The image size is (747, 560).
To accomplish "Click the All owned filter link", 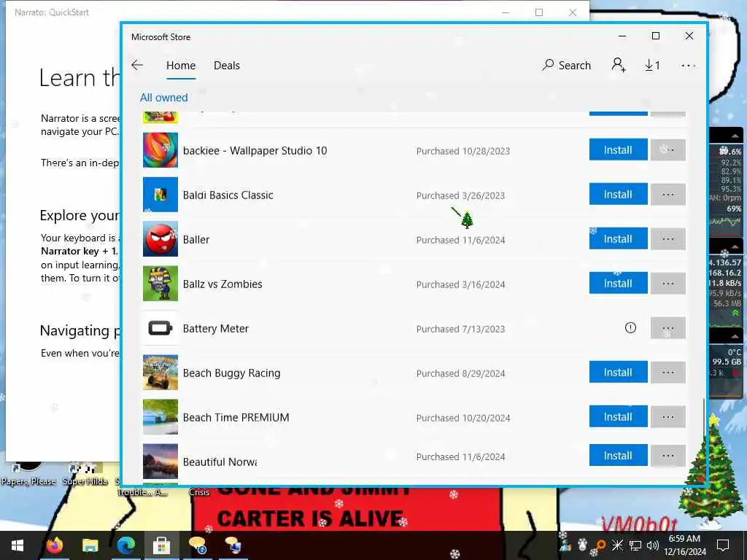I will pos(164,98).
